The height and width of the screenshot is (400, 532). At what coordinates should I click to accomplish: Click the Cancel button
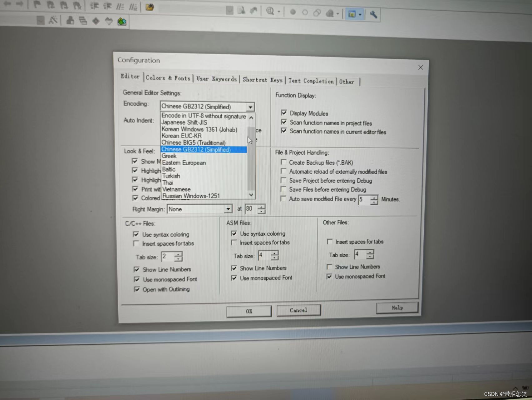(x=298, y=310)
